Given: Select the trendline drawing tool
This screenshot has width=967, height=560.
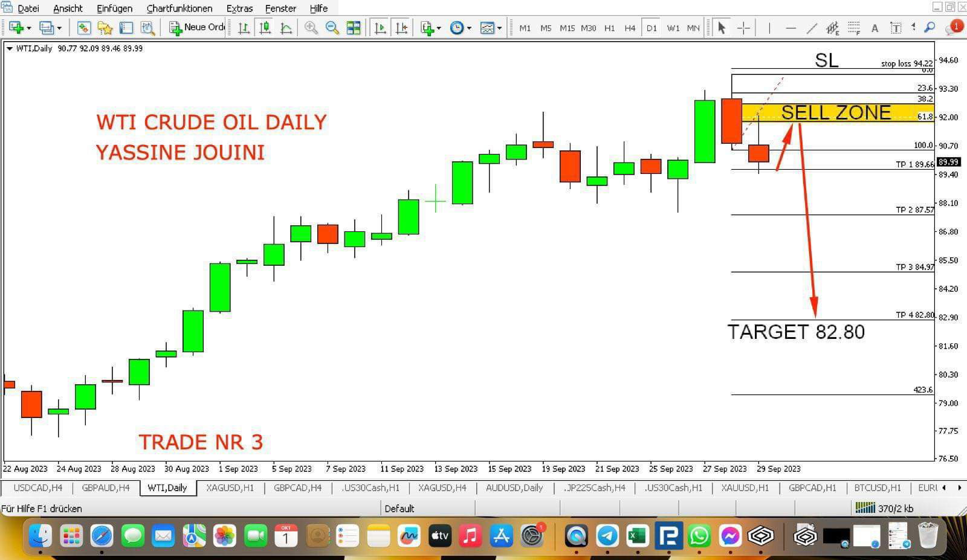Looking at the screenshot, I should 812,28.
